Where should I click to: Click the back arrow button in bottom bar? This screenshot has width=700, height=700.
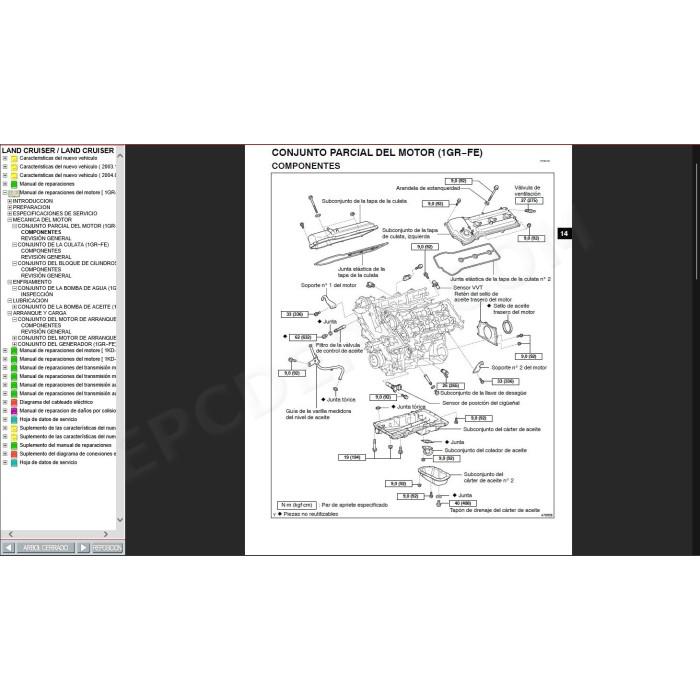[x=8, y=547]
